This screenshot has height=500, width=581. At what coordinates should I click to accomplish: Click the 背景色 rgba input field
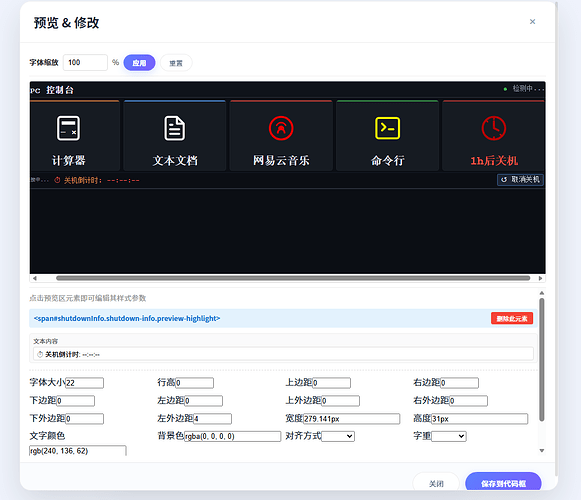point(233,436)
